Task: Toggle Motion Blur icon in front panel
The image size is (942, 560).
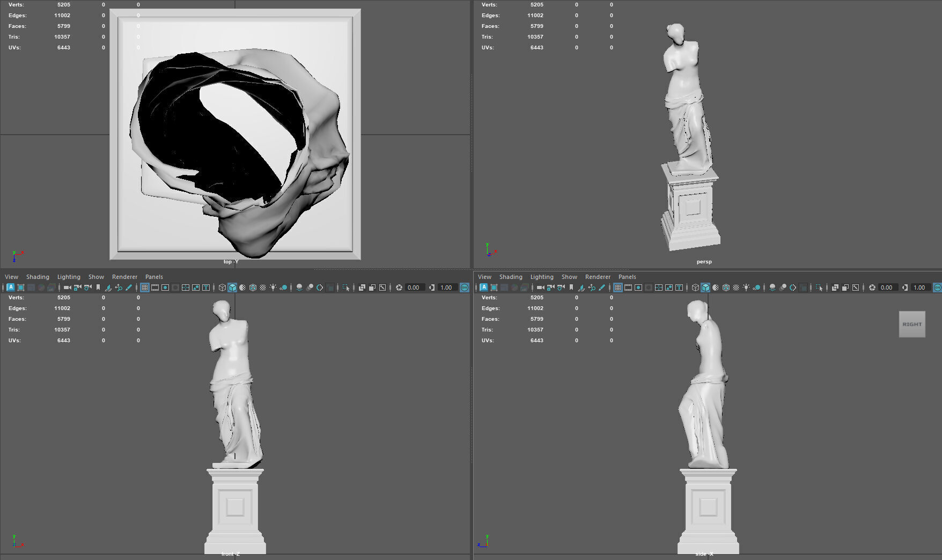Action: pos(310,288)
